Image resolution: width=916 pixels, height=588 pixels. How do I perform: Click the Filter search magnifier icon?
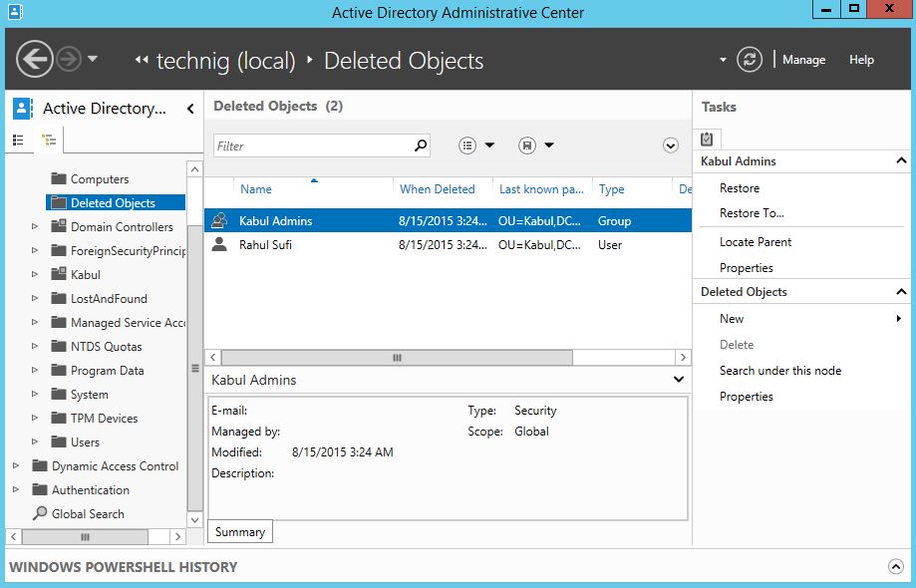(x=421, y=146)
